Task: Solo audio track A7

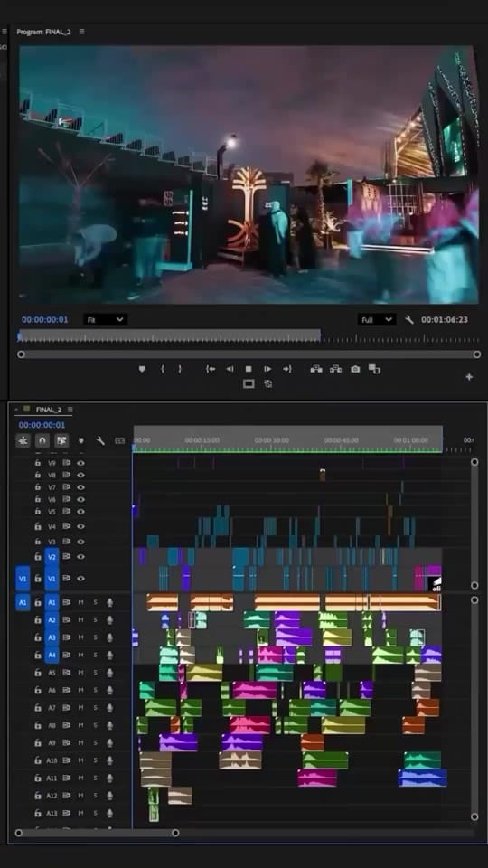Action: click(95, 707)
